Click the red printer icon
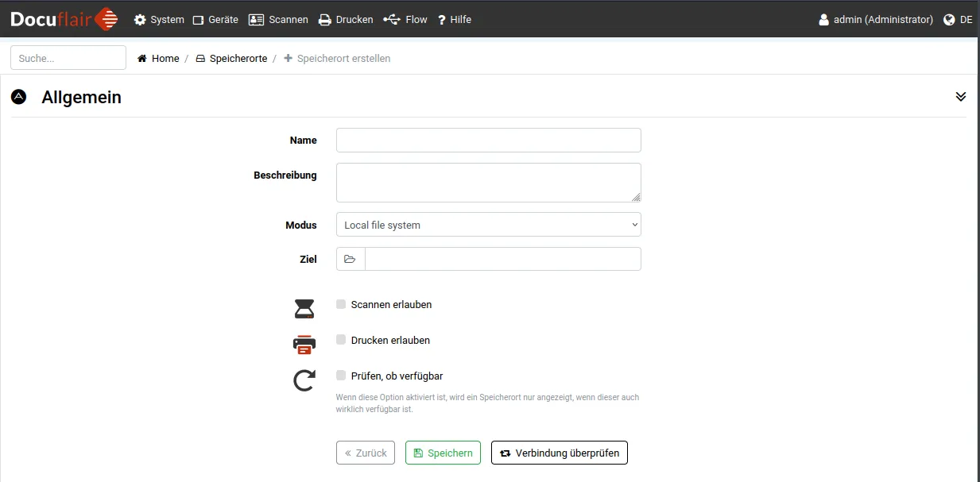The height and width of the screenshot is (482, 980). 304,345
